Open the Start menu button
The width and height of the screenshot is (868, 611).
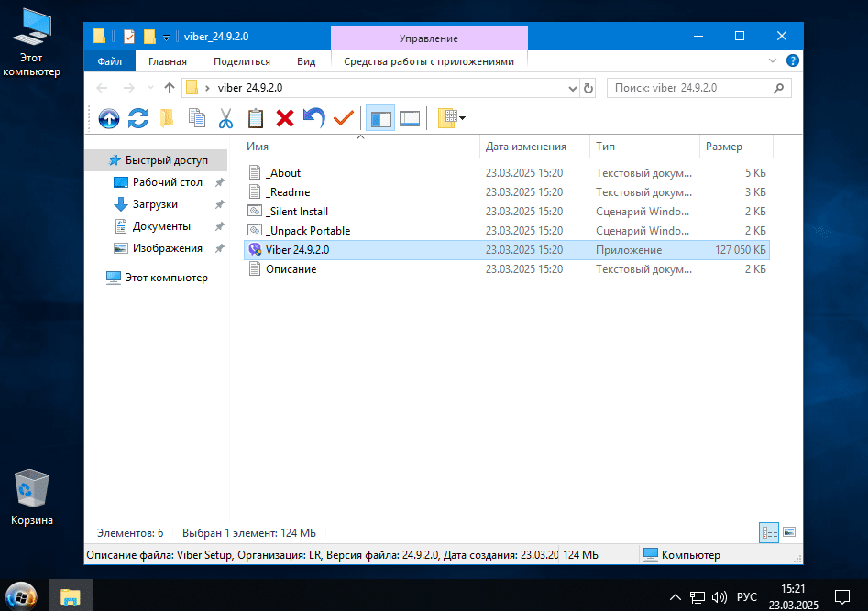point(20,596)
